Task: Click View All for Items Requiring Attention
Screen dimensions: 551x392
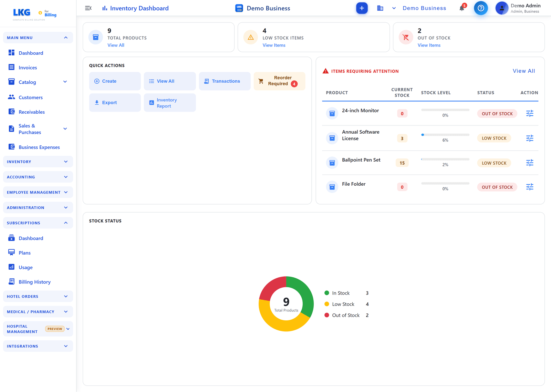Action: [x=524, y=71]
